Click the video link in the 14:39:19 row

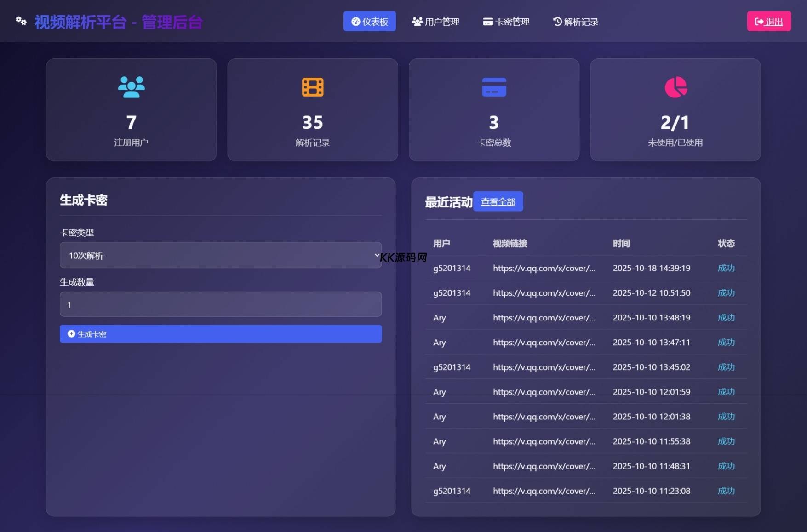pos(544,268)
